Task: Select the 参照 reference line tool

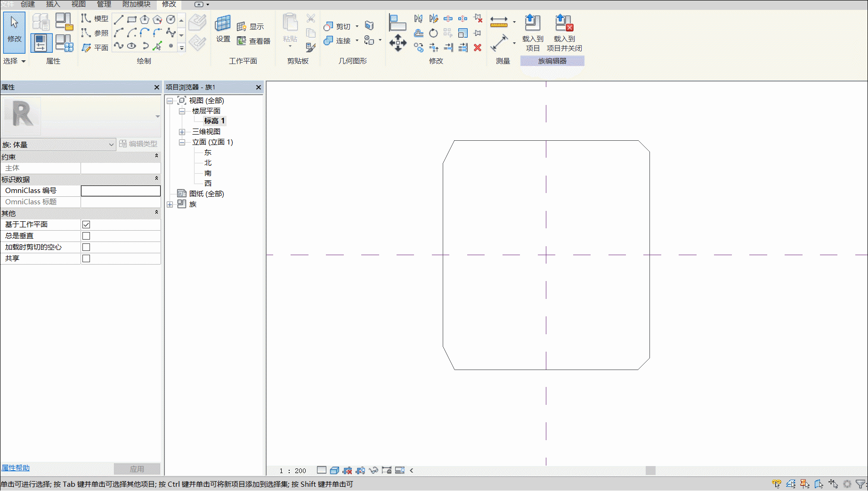Action: tap(95, 33)
